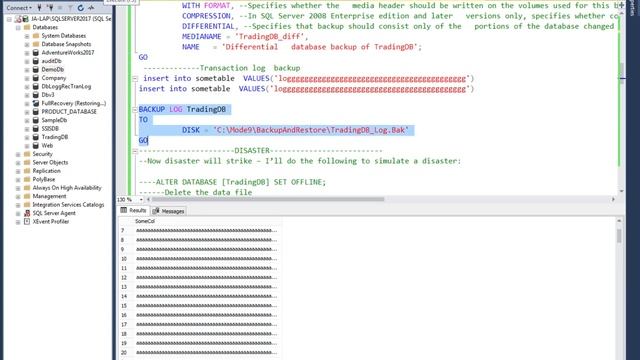Collapse the DISASTER comment block outline
This screenshot has width=640, height=360.
pyautogui.click(x=135, y=151)
